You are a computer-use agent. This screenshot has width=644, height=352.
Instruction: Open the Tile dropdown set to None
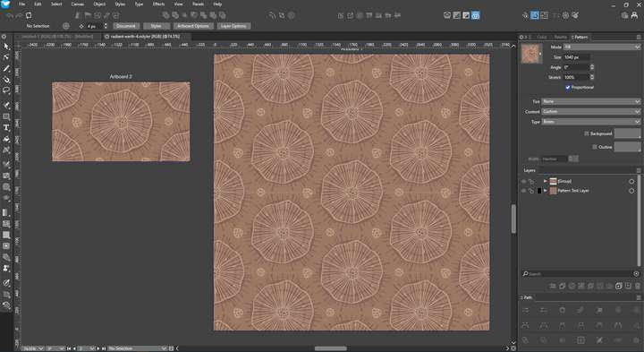[x=591, y=101]
